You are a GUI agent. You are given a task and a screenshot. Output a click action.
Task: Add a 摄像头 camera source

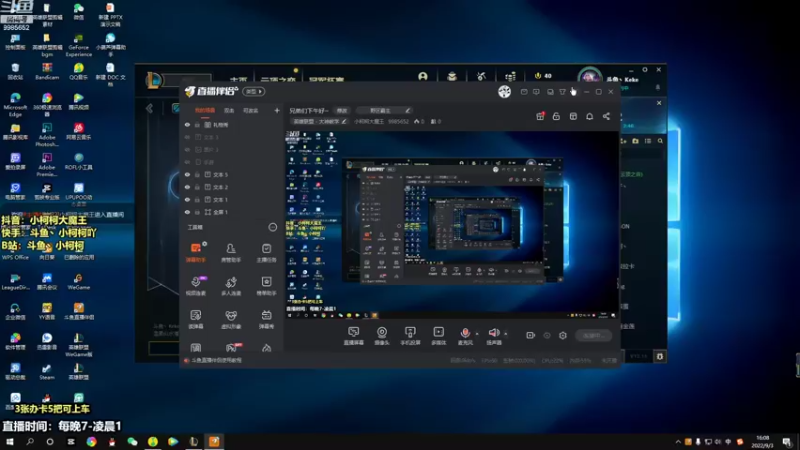pos(382,336)
